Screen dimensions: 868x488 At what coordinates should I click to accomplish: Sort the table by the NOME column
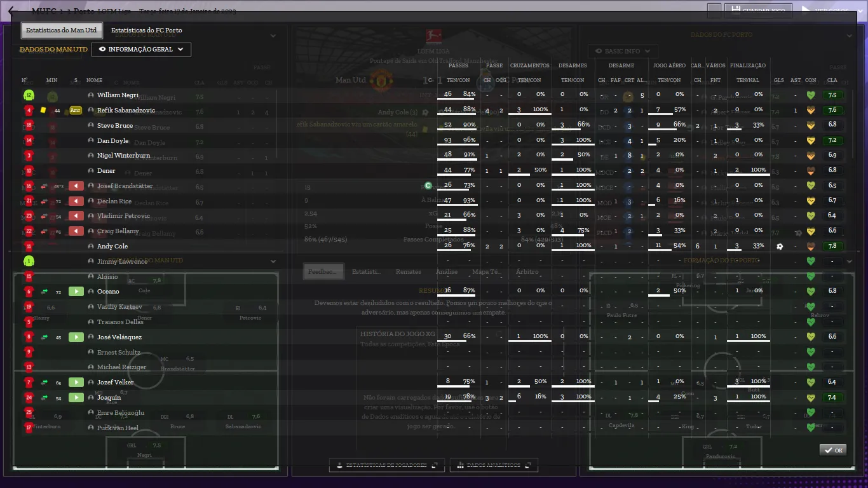click(x=94, y=81)
